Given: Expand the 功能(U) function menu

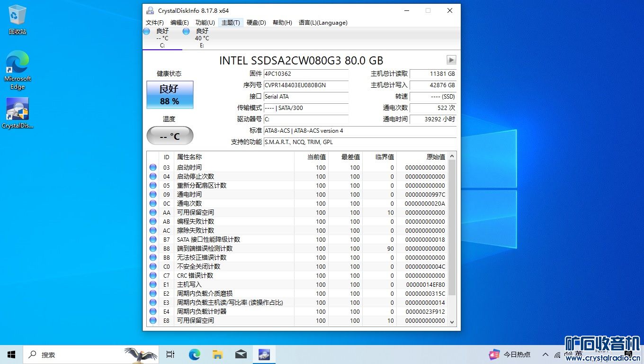Looking at the screenshot, I should [205, 23].
